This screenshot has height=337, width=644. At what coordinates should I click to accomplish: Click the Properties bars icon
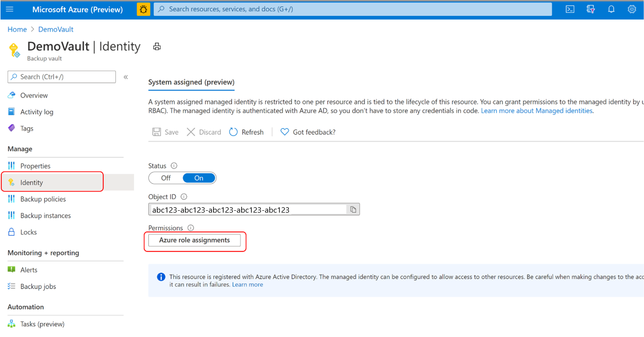coord(12,166)
